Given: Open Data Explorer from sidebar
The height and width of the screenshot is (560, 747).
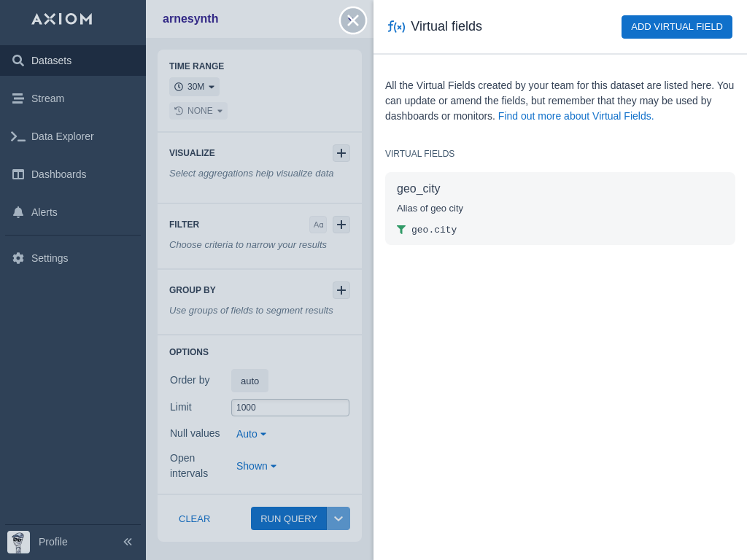Looking at the screenshot, I should click(x=62, y=136).
